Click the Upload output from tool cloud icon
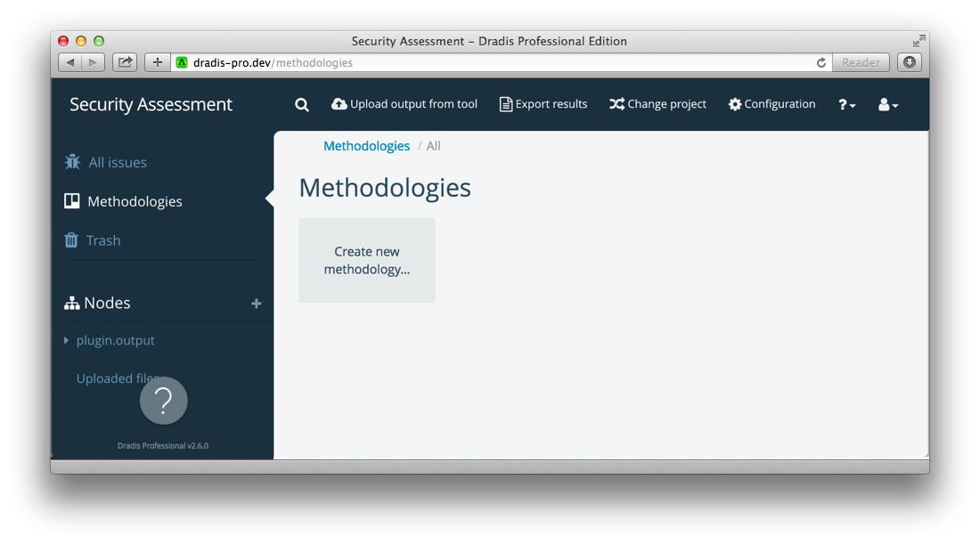The width and height of the screenshot is (980, 544). [x=339, y=104]
